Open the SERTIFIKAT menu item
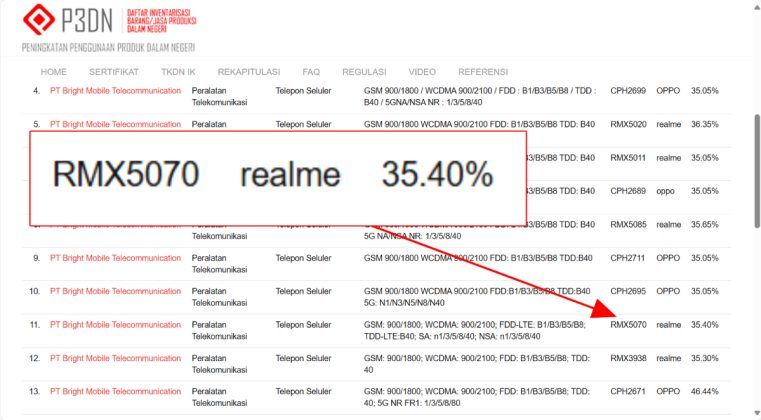 (x=114, y=72)
